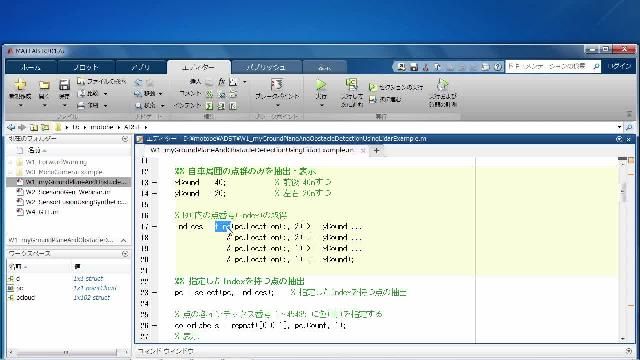Expand the Open file dropdown arrow
The height and width of the screenshot is (360, 640).
[44, 106]
